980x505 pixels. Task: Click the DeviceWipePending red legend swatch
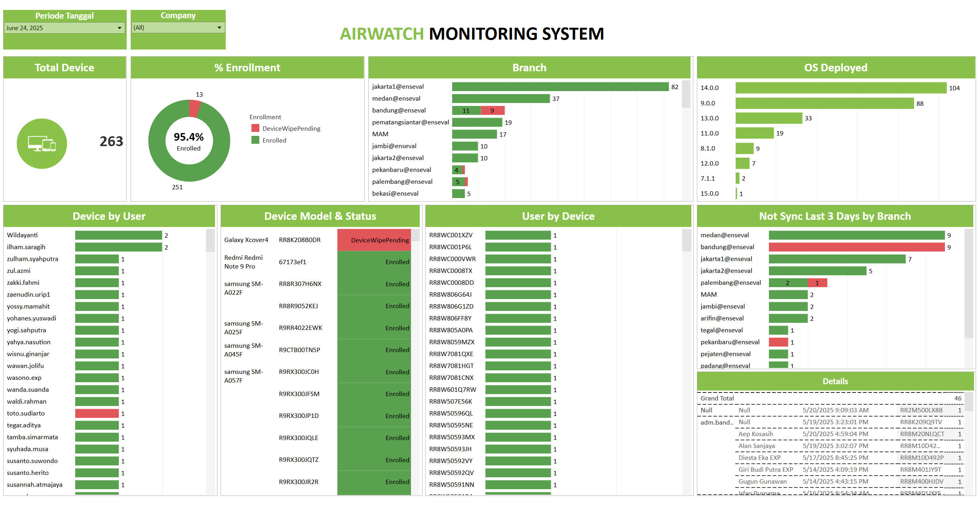coord(255,128)
